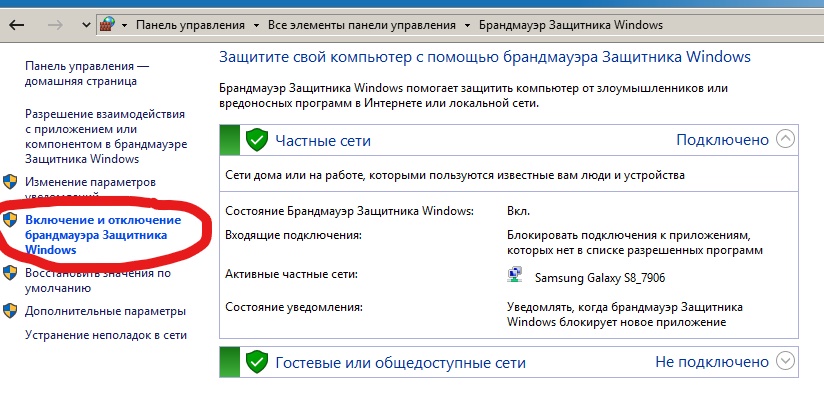Screen dimensions: 824x398
Task: Open dropdown after Все элементы панели управления
Action: (467, 25)
